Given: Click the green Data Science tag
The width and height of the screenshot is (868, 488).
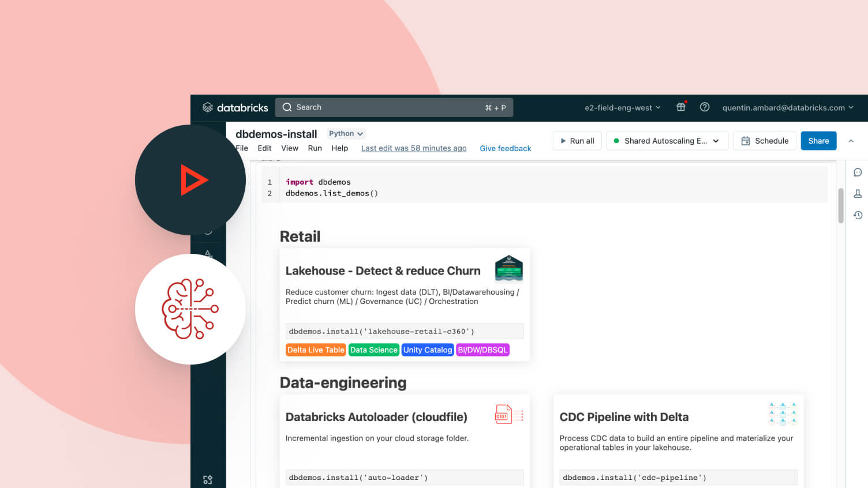Looking at the screenshot, I should coord(374,350).
